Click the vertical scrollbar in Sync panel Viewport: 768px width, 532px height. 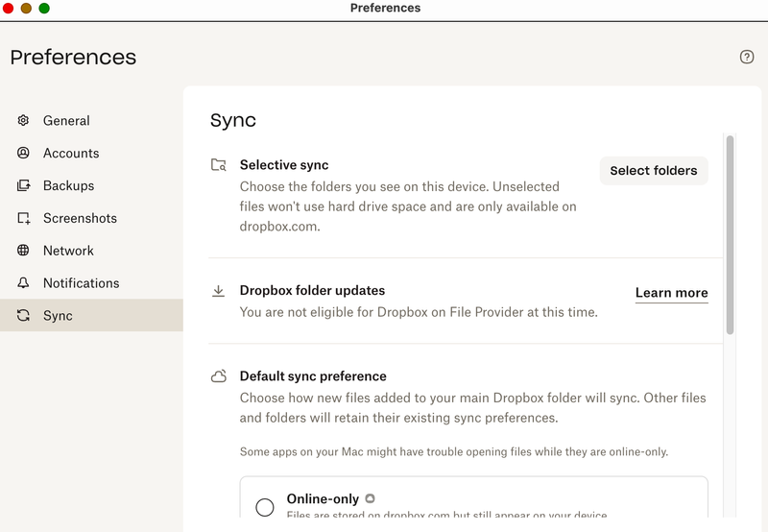(x=730, y=235)
